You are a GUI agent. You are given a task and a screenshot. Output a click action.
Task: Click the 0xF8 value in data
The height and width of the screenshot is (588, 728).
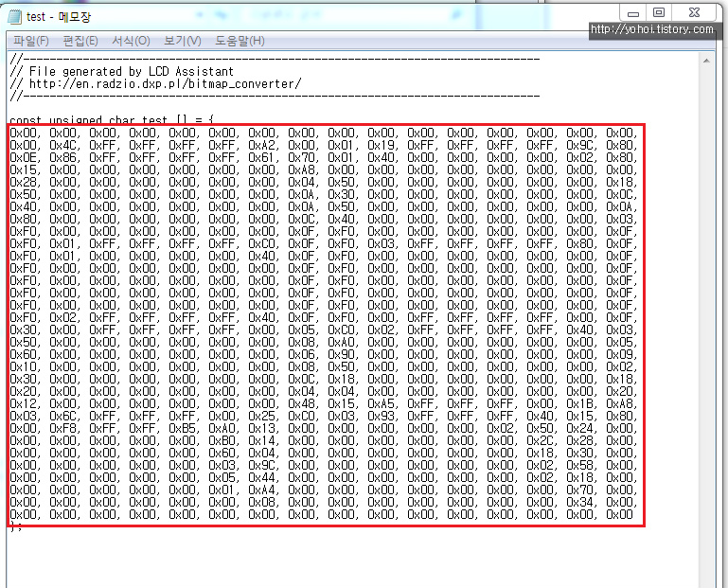pyautogui.click(x=63, y=429)
